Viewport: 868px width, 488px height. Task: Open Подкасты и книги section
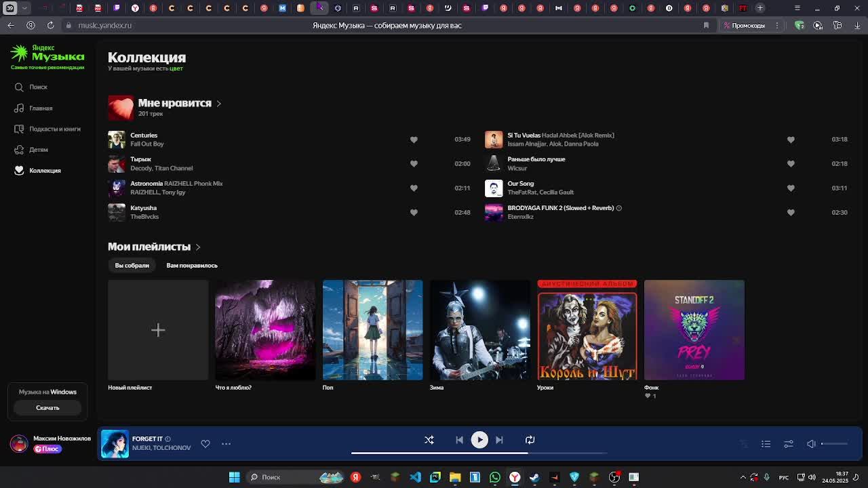pos(47,129)
